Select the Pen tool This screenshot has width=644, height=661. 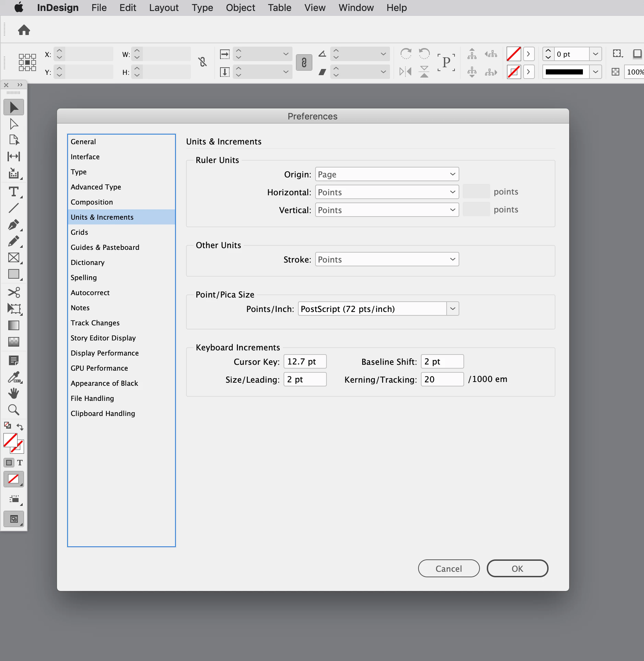click(14, 225)
